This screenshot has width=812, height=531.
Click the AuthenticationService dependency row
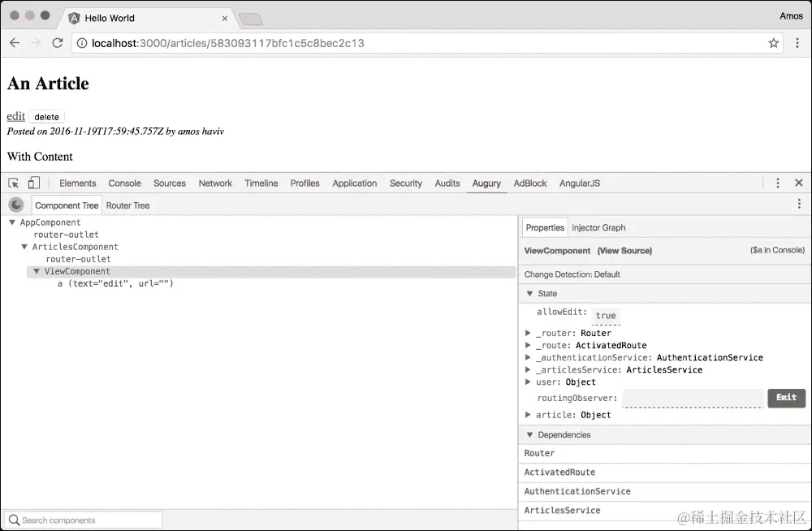pyautogui.click(x=665, y=492)
